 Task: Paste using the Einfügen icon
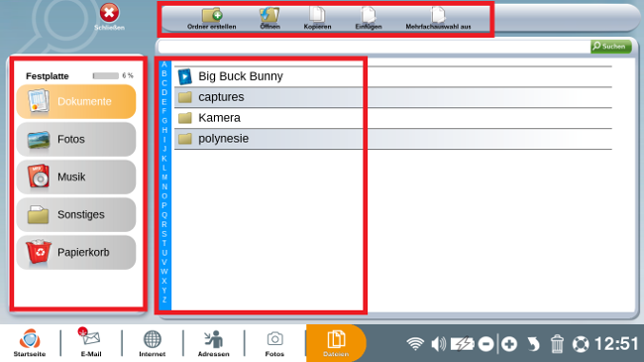pos(369,19)
